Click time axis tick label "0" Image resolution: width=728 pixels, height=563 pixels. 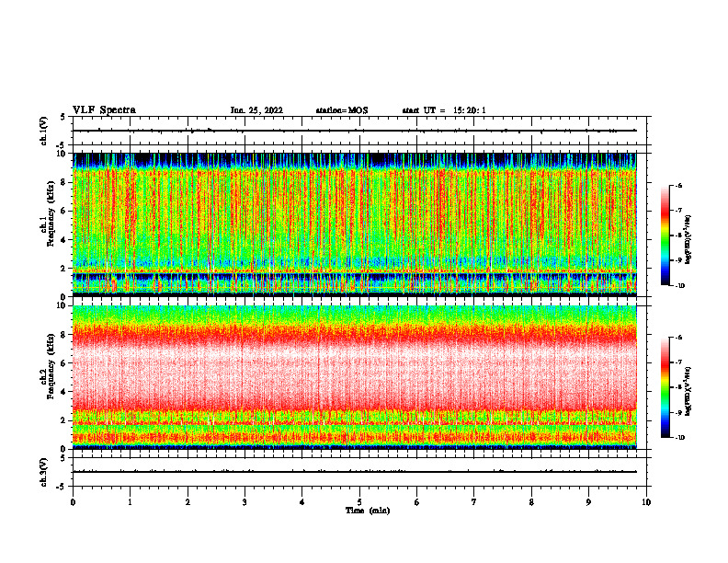pos(73,502)
